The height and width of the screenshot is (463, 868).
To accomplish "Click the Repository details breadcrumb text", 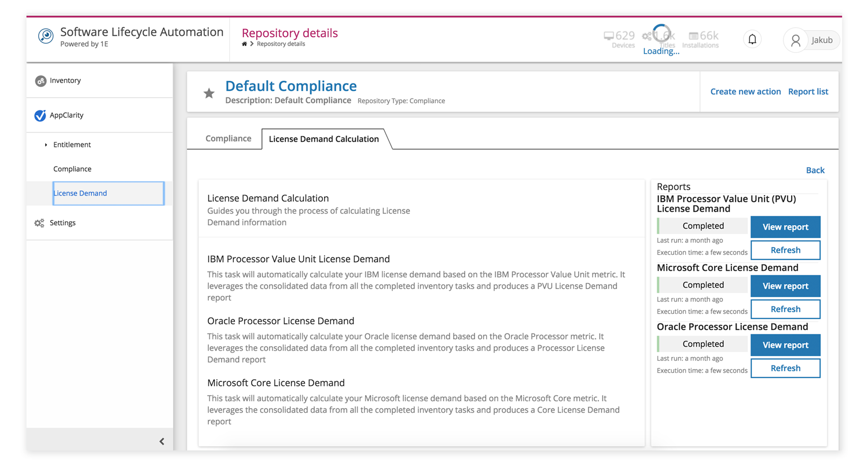I will (x=281, y=44).
